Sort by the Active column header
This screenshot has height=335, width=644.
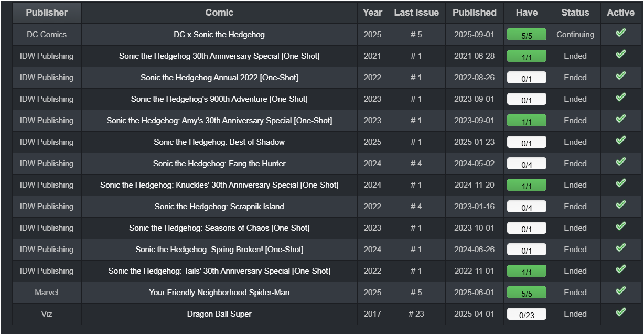pos(620,13)
